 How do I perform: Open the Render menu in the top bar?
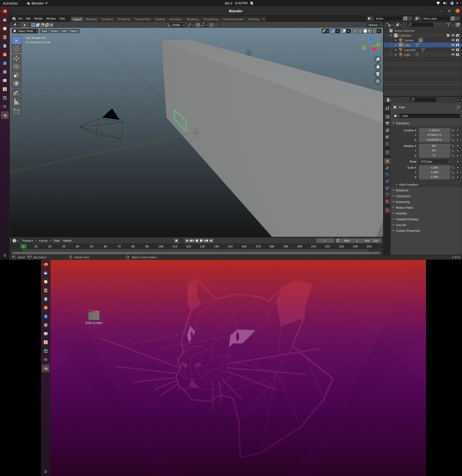coord(38,19)
